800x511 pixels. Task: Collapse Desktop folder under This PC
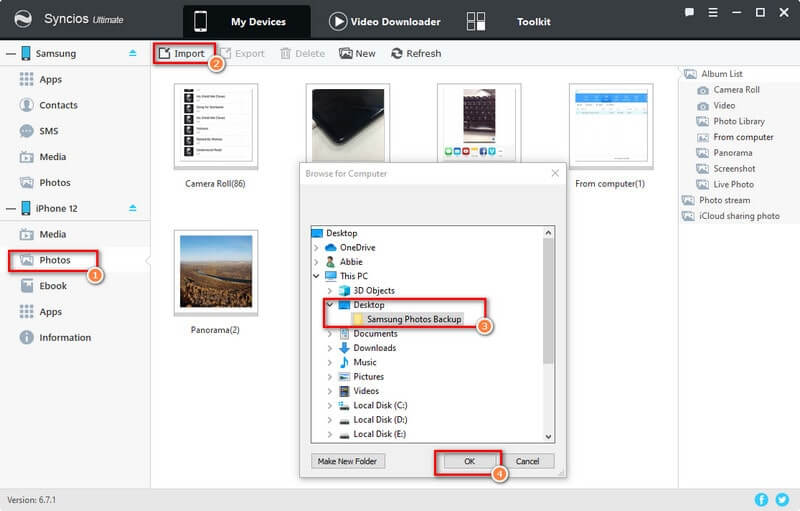330,305
